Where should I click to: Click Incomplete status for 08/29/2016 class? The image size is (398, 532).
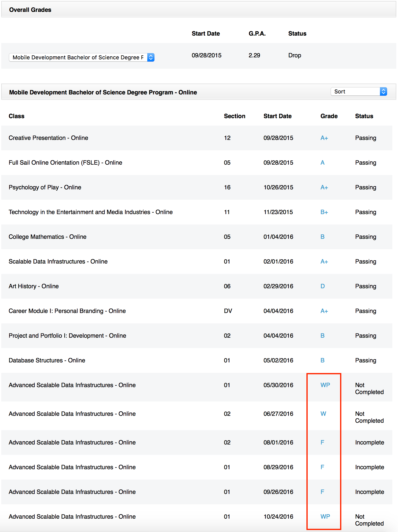tap(370, 467)
